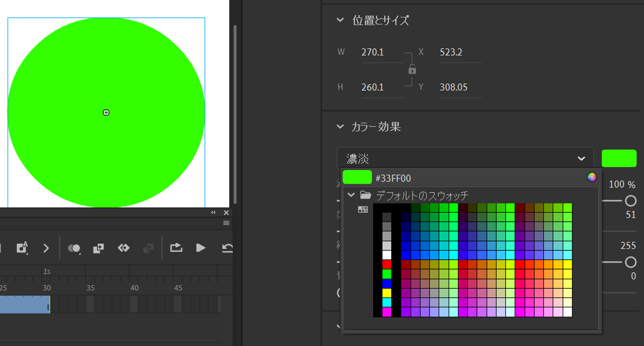Viewport: 644px width, 346px height.
Task: Click the diamond-shaped tween icon in timeline
Action: [123, 248]
